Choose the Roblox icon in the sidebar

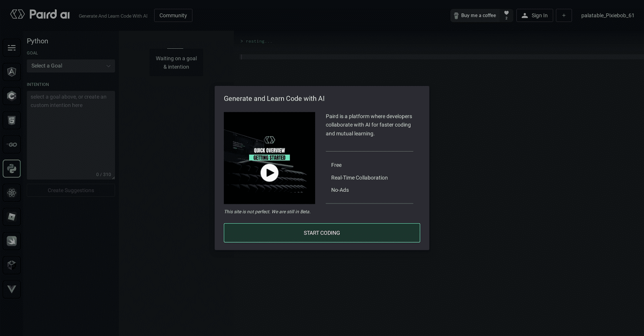coord(12,217)
